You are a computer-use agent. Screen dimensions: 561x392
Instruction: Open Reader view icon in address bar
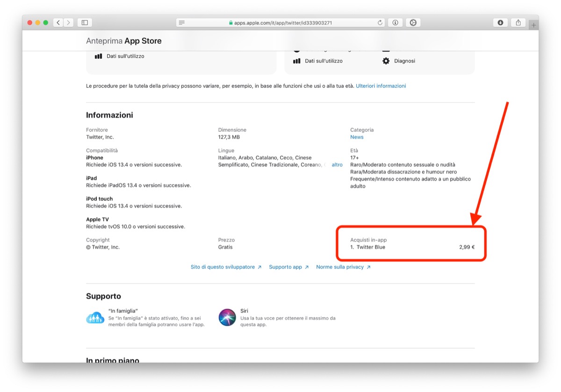tap(182, 22)
